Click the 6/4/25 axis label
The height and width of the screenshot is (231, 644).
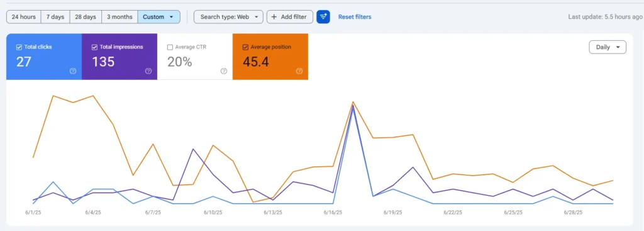[x=93, y=213]
